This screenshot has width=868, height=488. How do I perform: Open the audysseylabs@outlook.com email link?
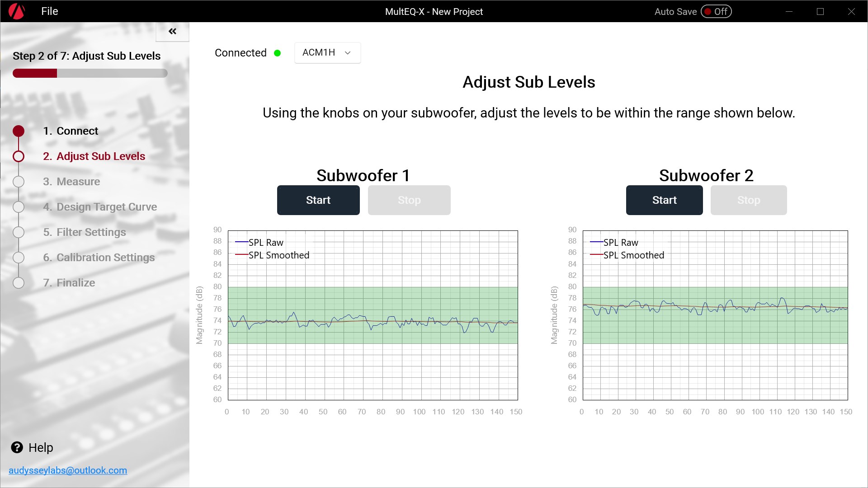tap(68, 470)
